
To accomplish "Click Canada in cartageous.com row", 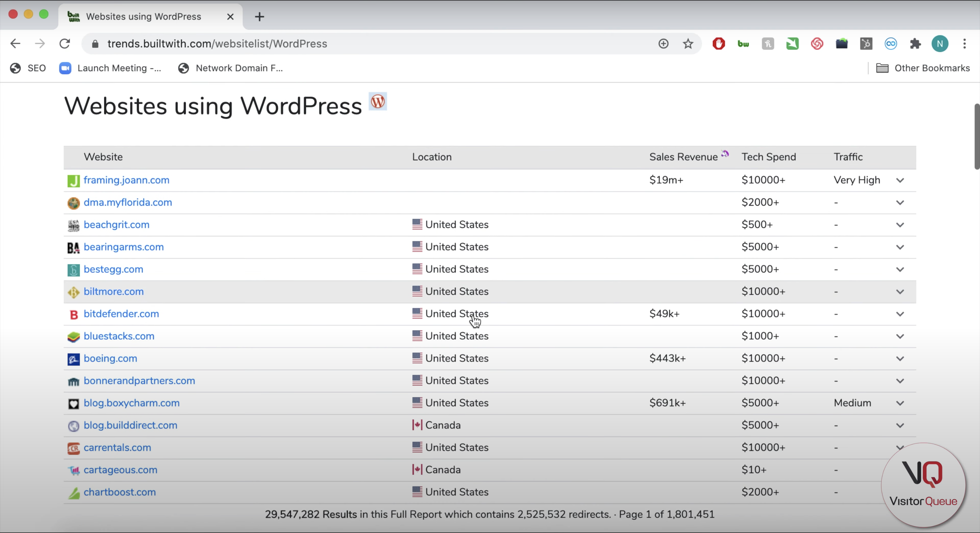I will (443, 470).
